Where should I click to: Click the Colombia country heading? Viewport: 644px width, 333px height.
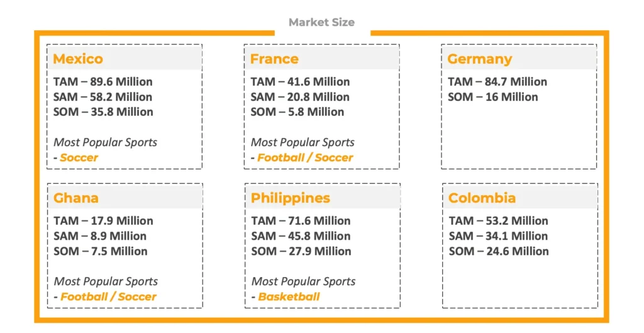pyautogui.click(x=482, y=198)
